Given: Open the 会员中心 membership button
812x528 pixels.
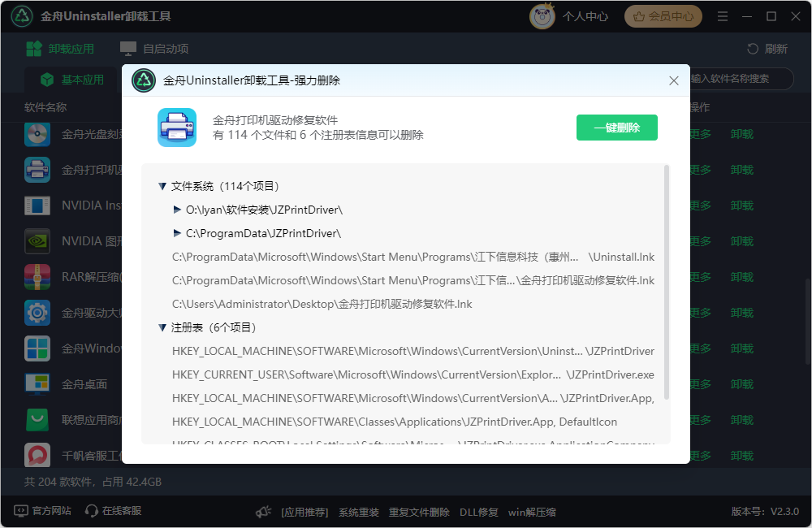Looking at the screenshot, I should click(x=663, y=16).
